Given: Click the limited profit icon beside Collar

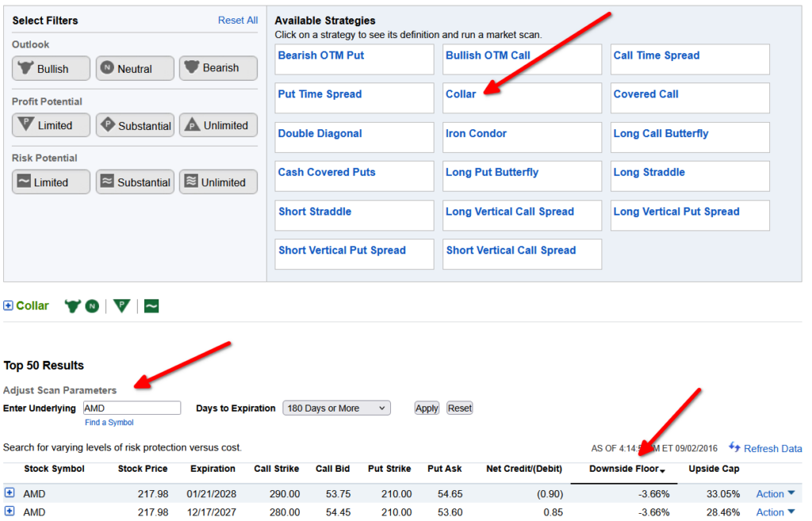Looking at the screenshot, I should [x=121, y=306].
